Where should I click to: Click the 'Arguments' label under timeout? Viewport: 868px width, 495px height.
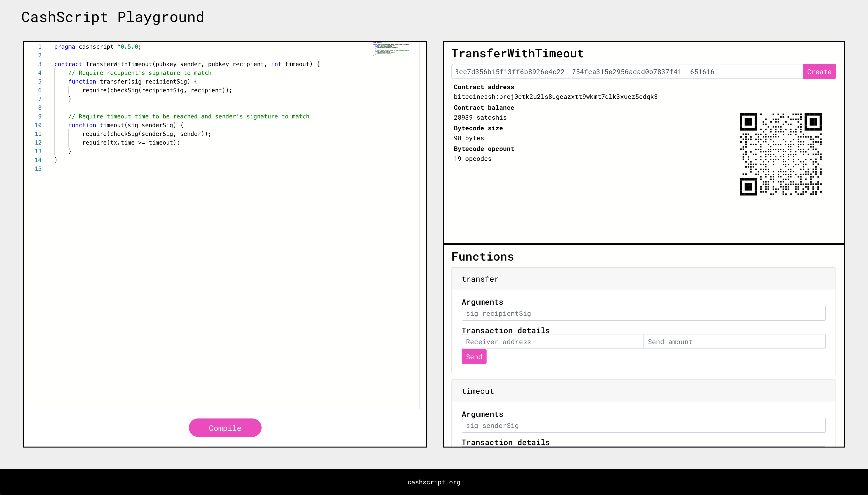[482, 414]
